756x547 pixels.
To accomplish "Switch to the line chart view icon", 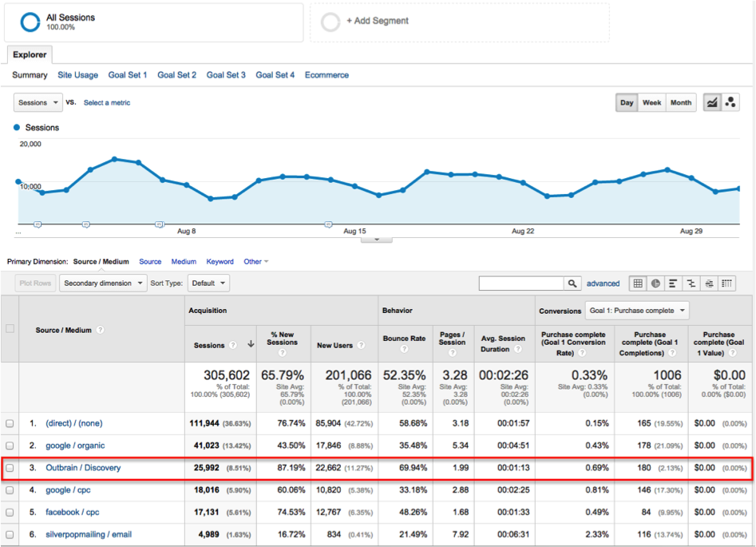I will click(x=711, y=103).
